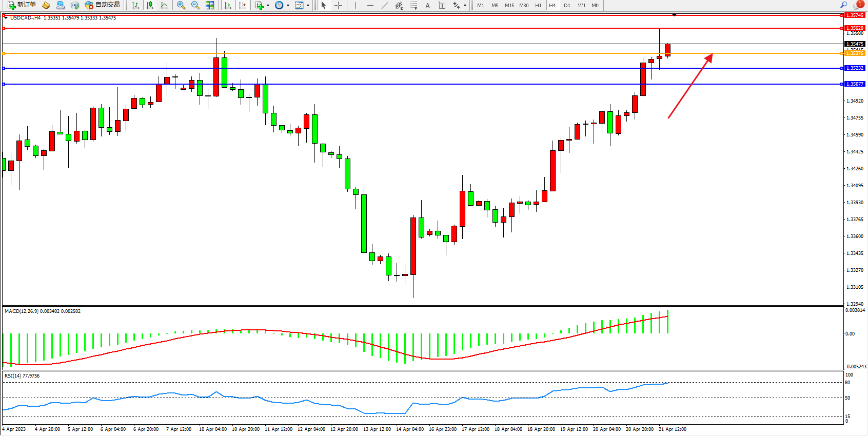Click the tile windows icon
Screen dimensions: 868x436
pyautogui.click(x=210, y=5)
